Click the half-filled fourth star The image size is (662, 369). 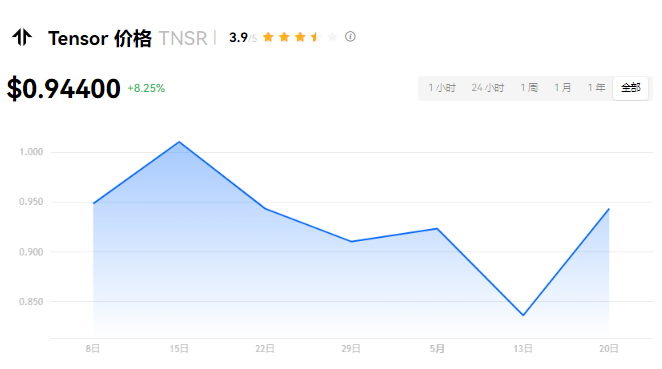pos(316,37)
